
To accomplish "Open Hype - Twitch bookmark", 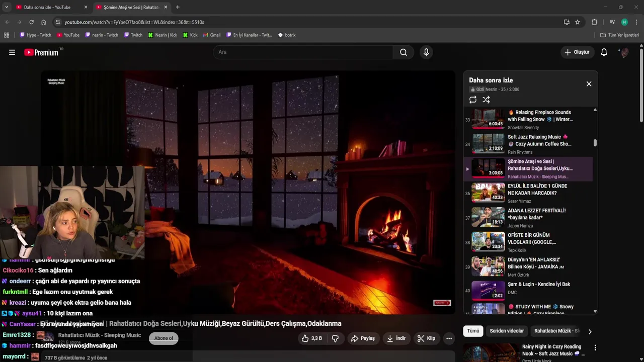I will click(35, 35).
